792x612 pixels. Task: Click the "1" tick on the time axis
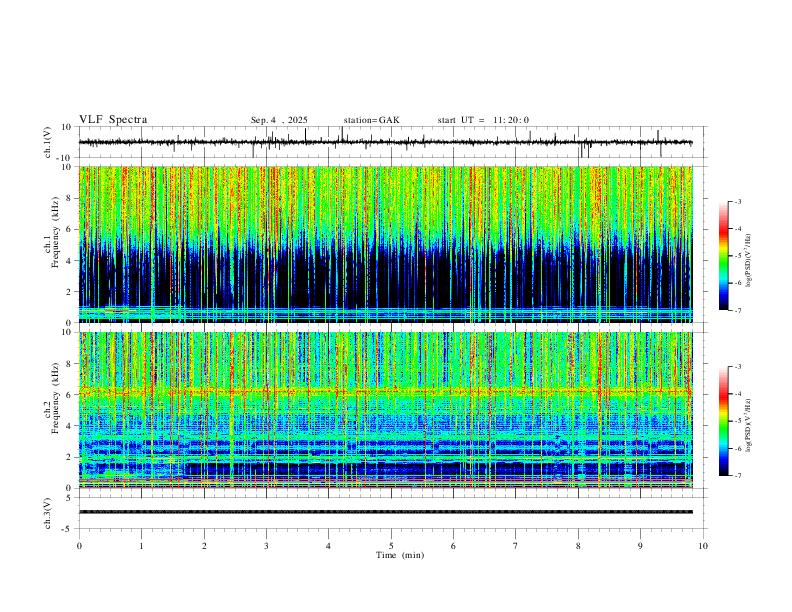(x=141, y=546)
